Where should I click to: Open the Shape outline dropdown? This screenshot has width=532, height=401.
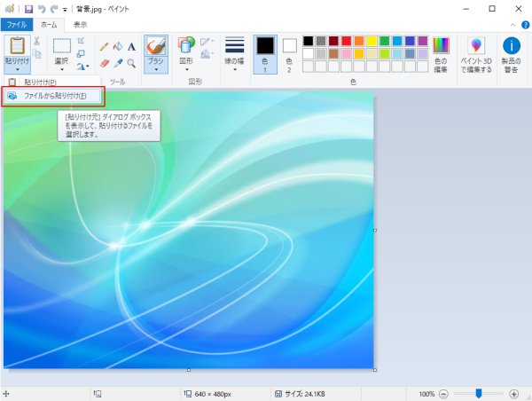click(x=207, y=42)
